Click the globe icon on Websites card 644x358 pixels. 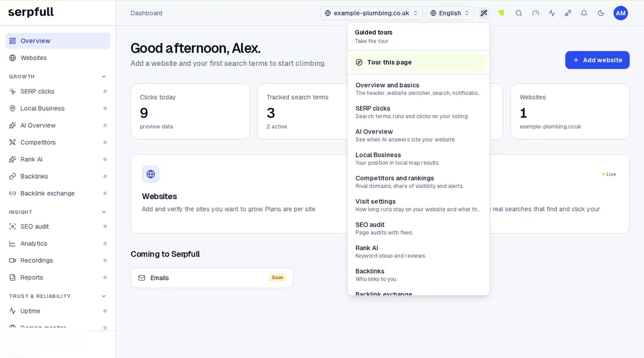151,174
